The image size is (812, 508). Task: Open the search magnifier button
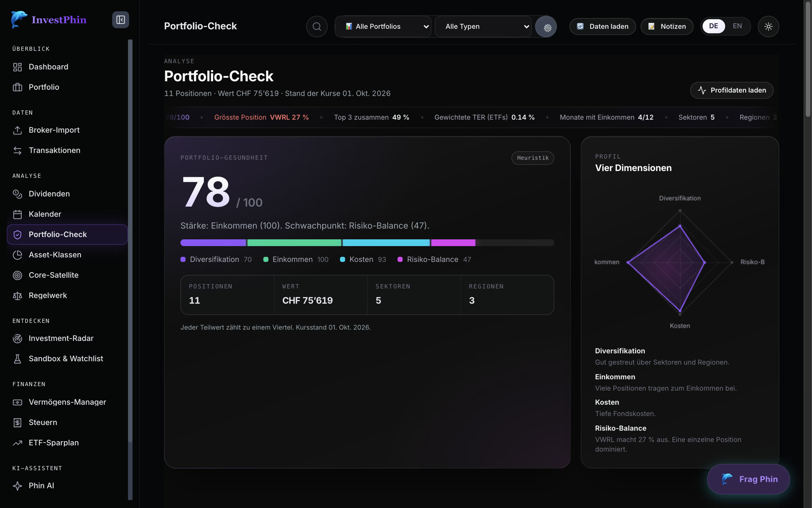[x=317, y=27]
